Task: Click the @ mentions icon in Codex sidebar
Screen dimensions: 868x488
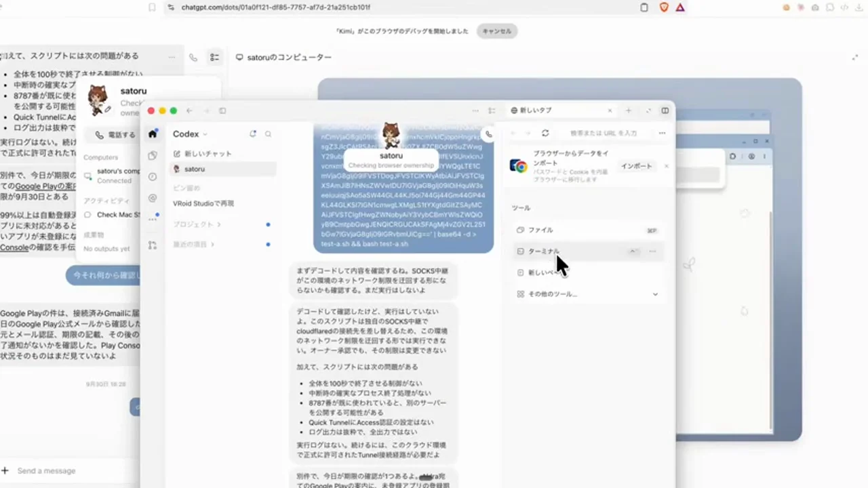Action: [x=153, y=199]
